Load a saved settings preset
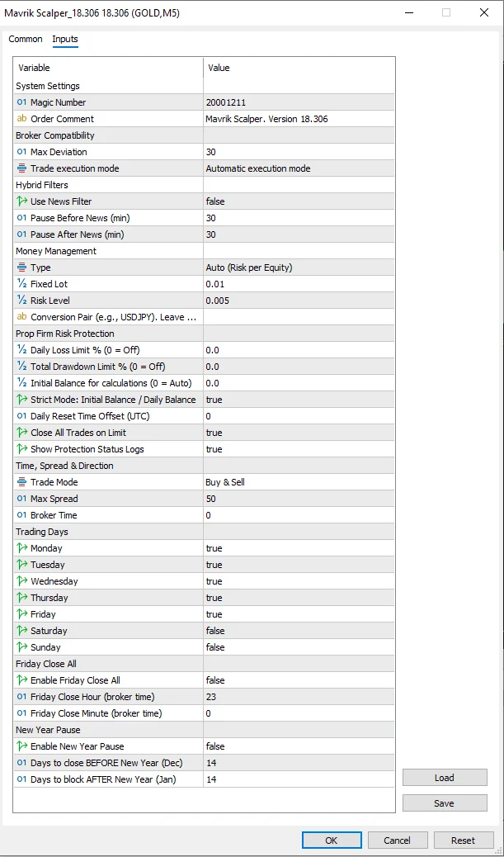The height and width of the screenshot is (857, 504). click(x=445, y=778)
